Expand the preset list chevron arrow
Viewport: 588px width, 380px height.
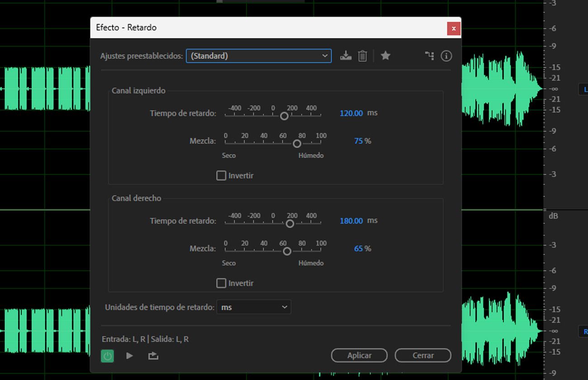click(325, 56)
